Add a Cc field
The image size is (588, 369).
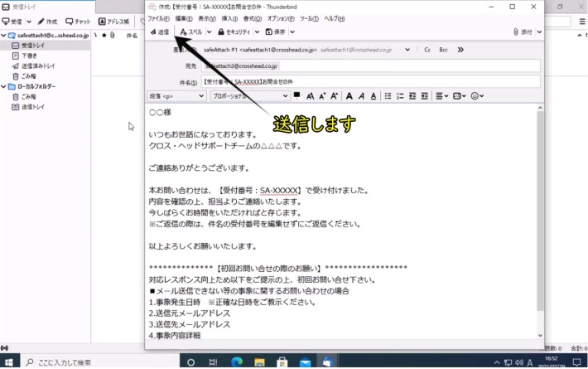[x=427, y=50]
